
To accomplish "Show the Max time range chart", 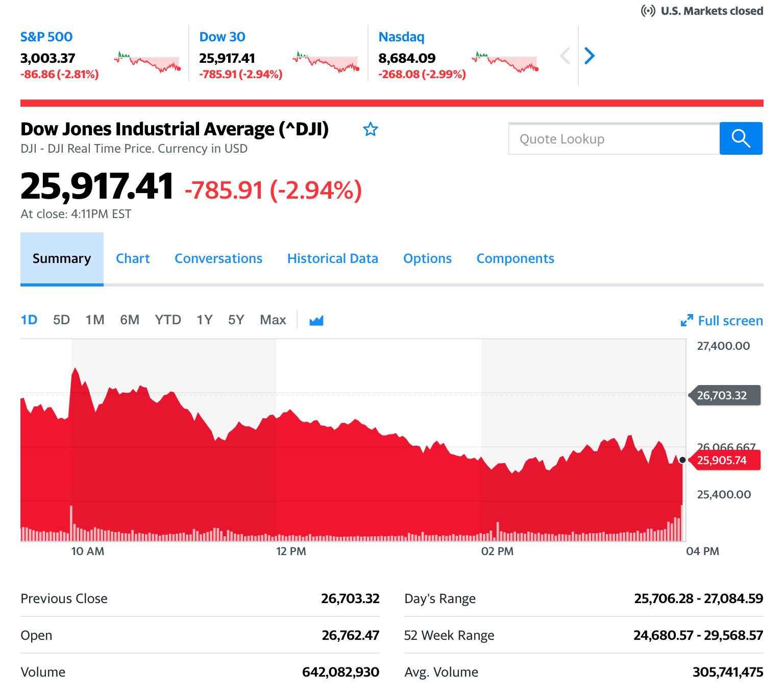I will 273,320.
